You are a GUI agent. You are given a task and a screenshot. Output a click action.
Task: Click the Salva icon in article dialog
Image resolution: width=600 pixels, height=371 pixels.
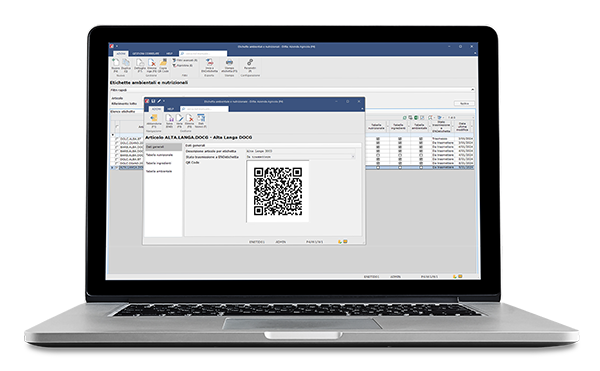click(169, 119)
